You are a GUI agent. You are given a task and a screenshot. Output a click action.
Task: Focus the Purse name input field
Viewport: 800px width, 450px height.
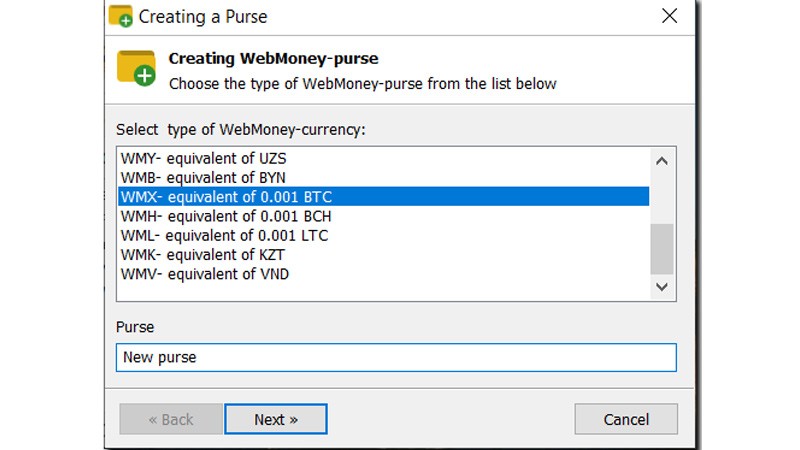click(396, 357)
